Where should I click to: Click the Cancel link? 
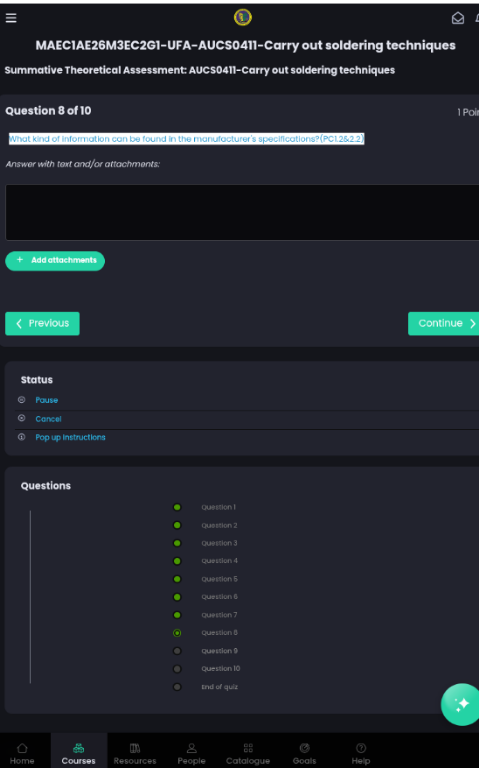[x=48, y=419]
